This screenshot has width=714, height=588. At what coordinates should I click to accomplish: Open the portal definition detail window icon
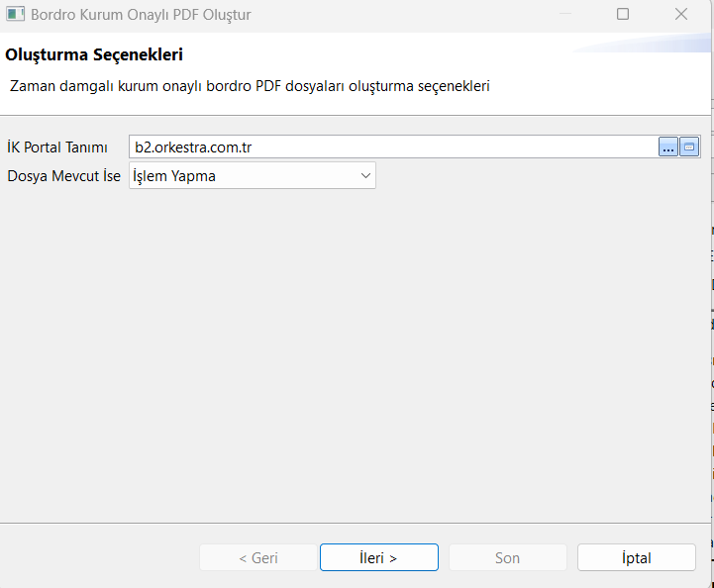pos(689,147)
